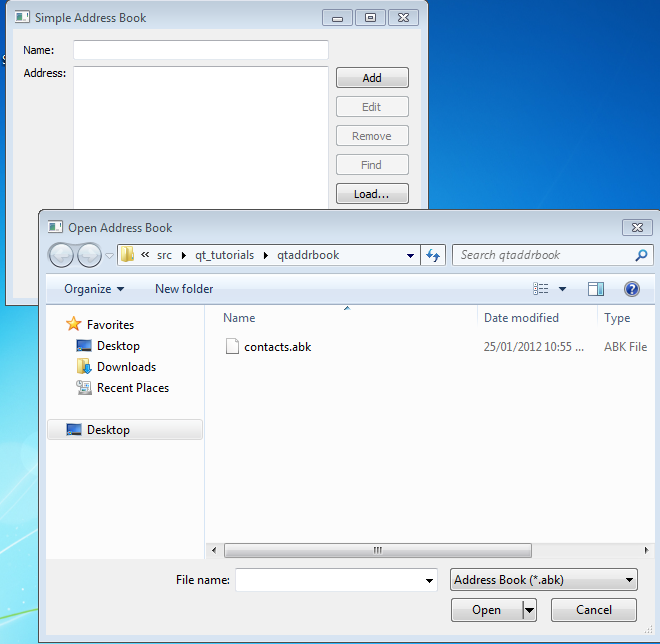This screenshot has width=660, height=644.
Task: Select the src breadcrumb segment
Action: click(164, 255)
